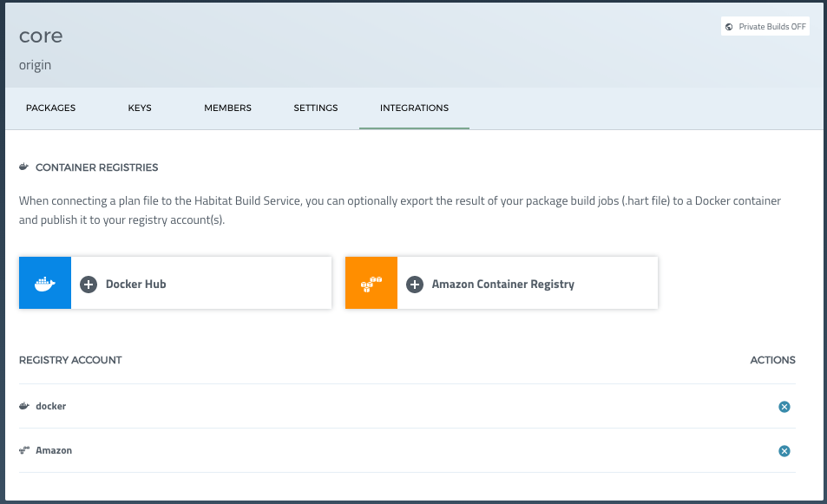Click the Docker whale icon beside the docker account
The image size is (827, 504).
[24, 406]
